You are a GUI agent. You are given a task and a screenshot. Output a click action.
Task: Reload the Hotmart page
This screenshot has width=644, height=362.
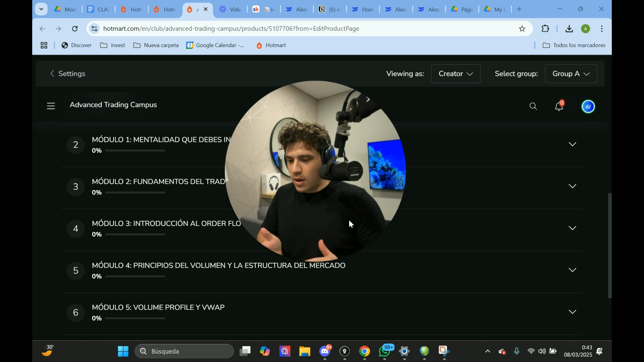pos(75,29)
